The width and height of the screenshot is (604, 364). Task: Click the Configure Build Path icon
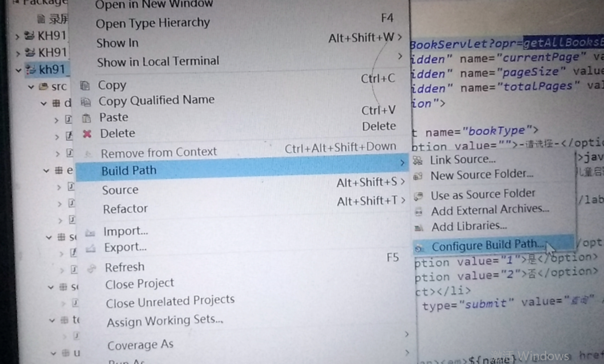pyautogui.click(x=419, y=248)
